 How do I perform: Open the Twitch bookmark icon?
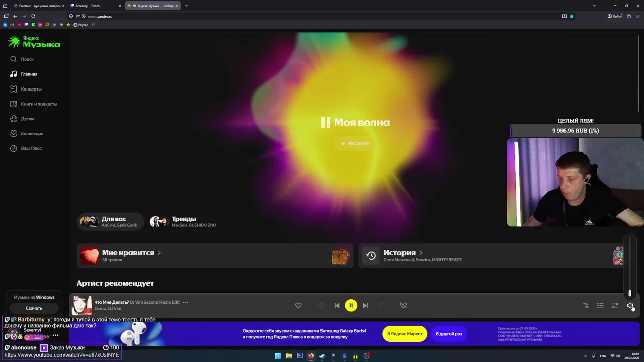tap(26, 25)
